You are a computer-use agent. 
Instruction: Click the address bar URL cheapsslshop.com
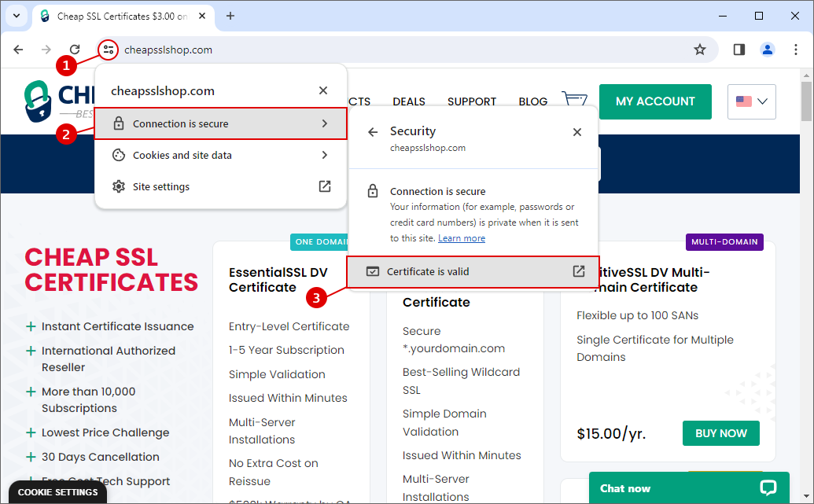coord(168,50)
